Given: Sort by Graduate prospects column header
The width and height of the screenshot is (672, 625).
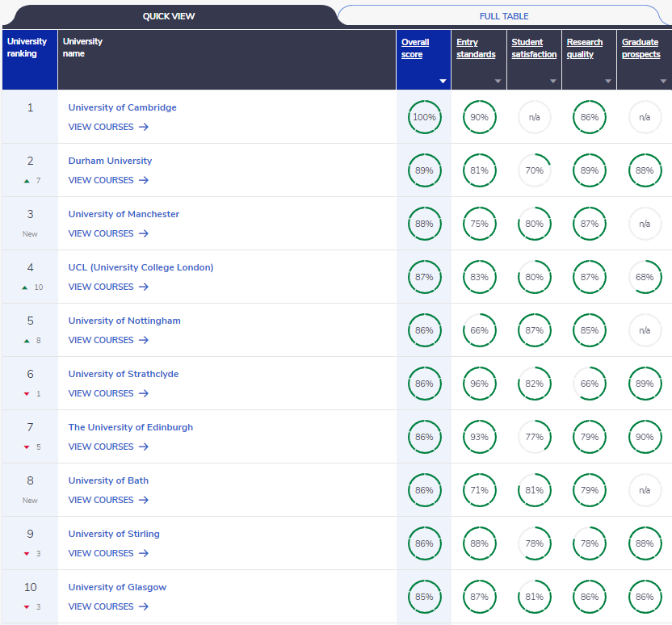Looking at the screenshot, I should pyautogui.click(x=640, y=48).
